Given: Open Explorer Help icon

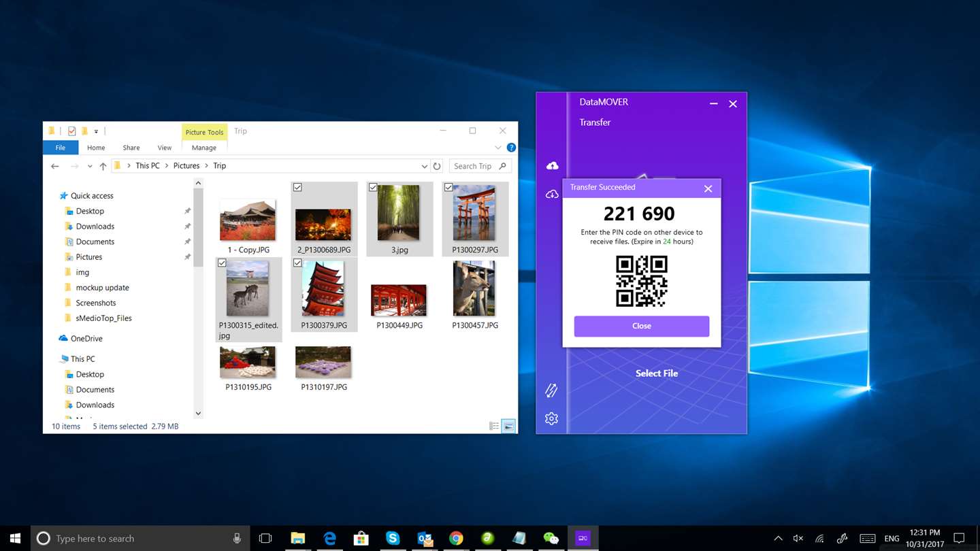Looking at the screenshot, I should click(511, 148).
